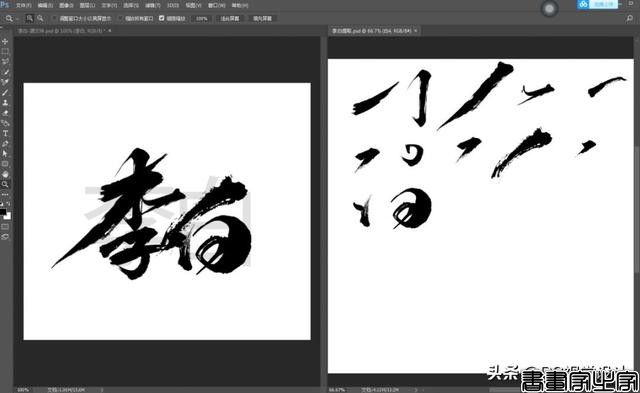
Task: Click the round ink stroke in right canvas
Action: tap(411, 208)
